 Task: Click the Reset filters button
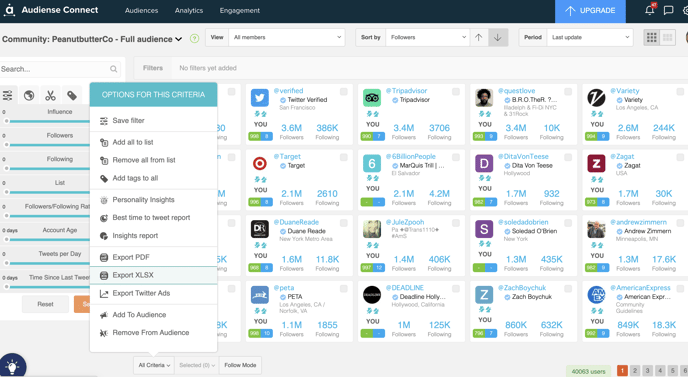45,304
